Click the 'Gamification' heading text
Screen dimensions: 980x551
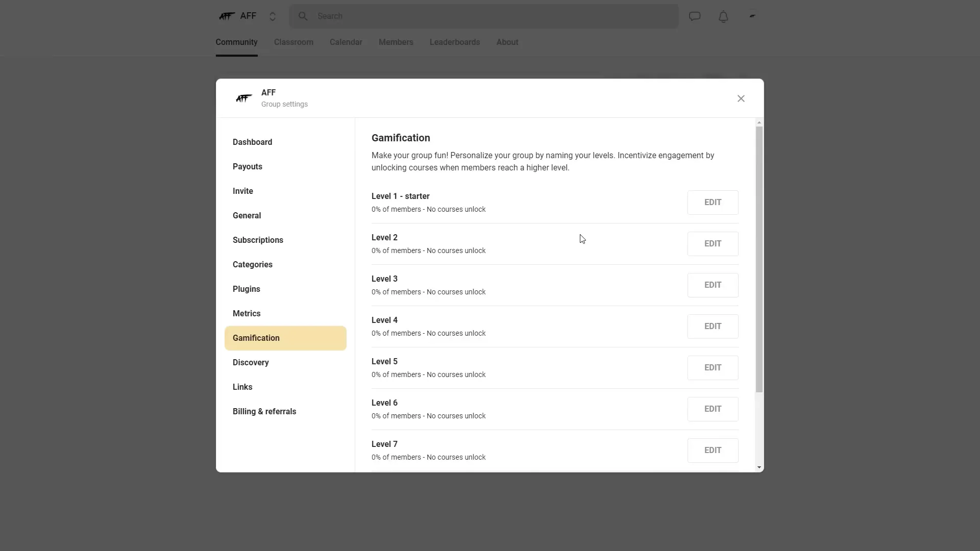pyautogui.click(x=401, y=138)
